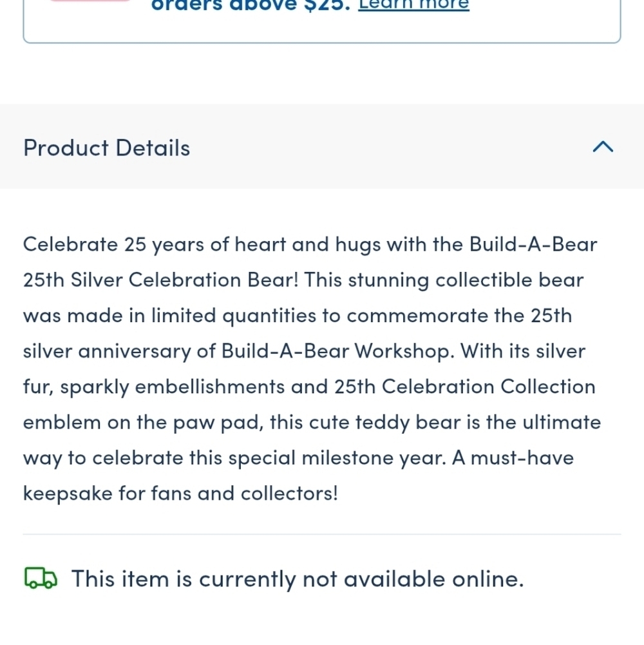Click the pink badge in the promo box

(90, 1)
